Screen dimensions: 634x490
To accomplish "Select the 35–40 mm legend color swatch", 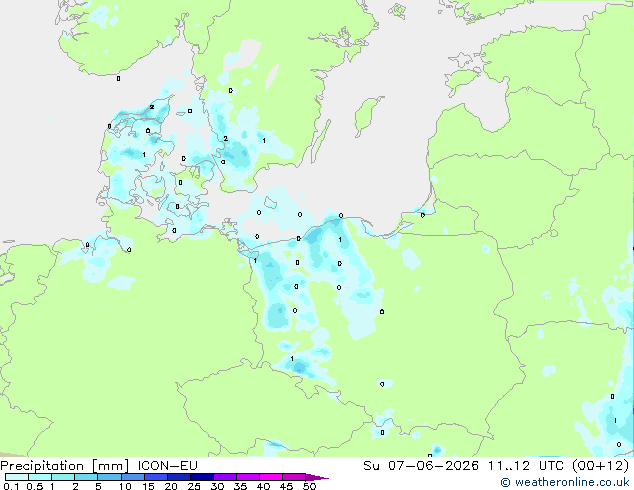I will point(247,477).
